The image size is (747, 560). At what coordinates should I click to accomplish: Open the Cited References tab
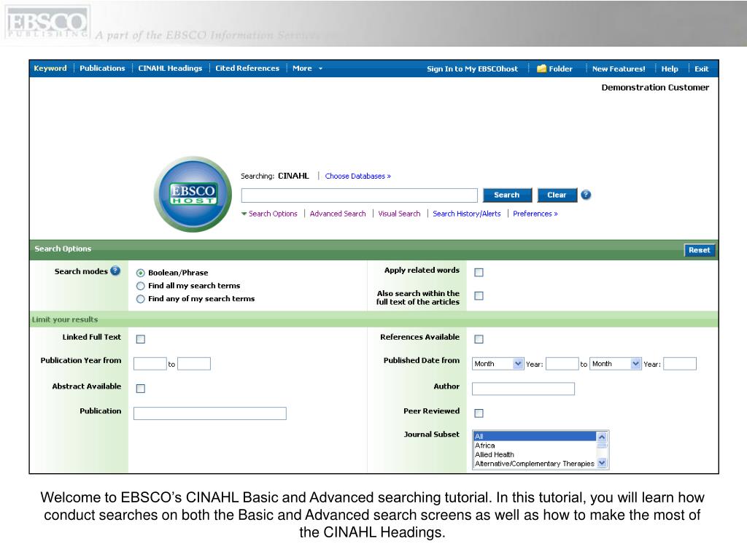(247, 68)
